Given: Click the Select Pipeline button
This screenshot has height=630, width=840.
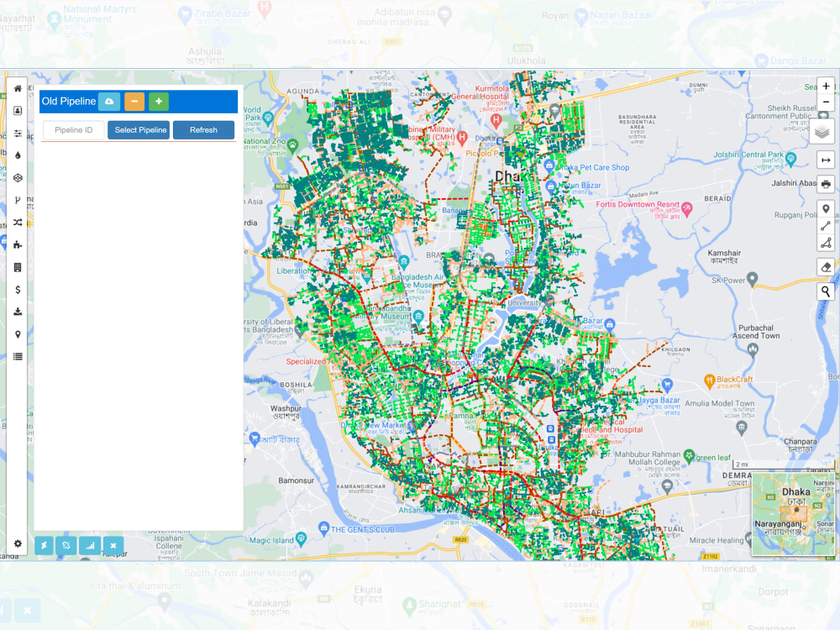Looking at the screenshot, I should 139,130.
